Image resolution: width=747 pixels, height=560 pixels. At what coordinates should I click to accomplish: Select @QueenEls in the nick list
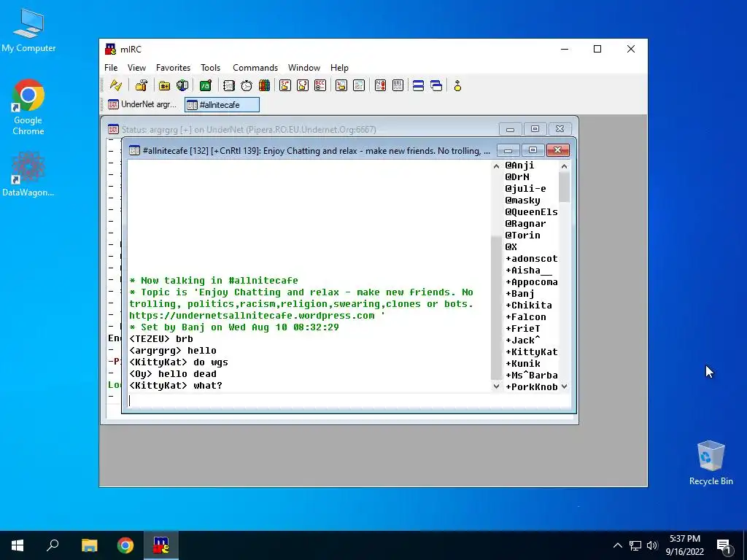tap(531, 212)
